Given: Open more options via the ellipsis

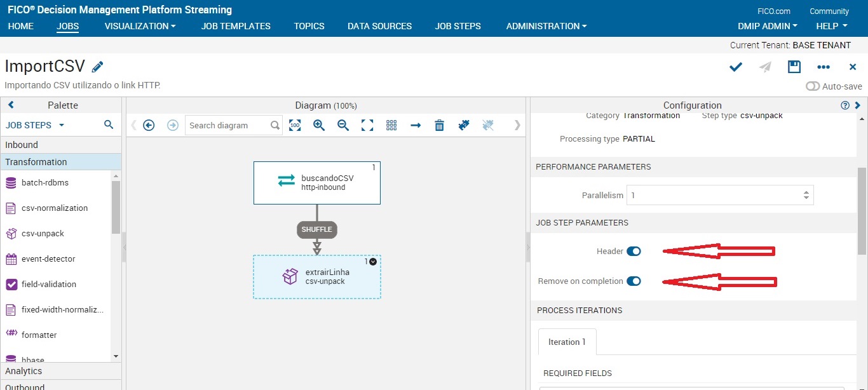Looking at the screenshot, I should pyautogui.click(x=824, y=67).
